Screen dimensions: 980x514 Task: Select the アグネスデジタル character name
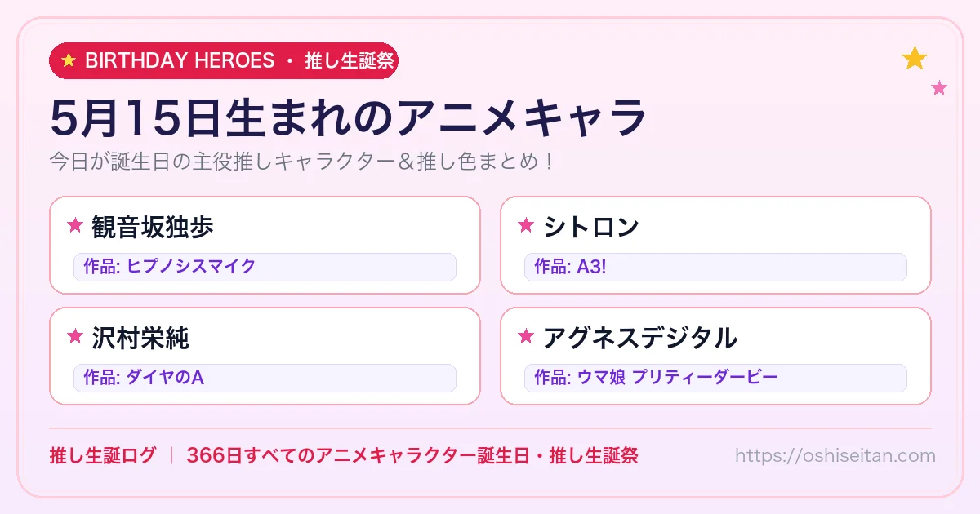[x=640, y=337]
